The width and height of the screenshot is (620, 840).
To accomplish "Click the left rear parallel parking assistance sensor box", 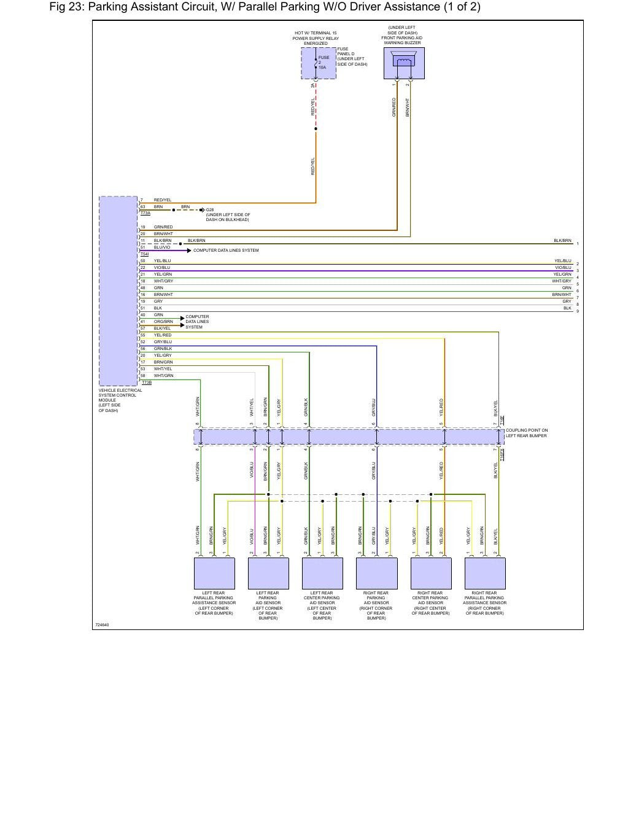I will click(x=214, y=574).
